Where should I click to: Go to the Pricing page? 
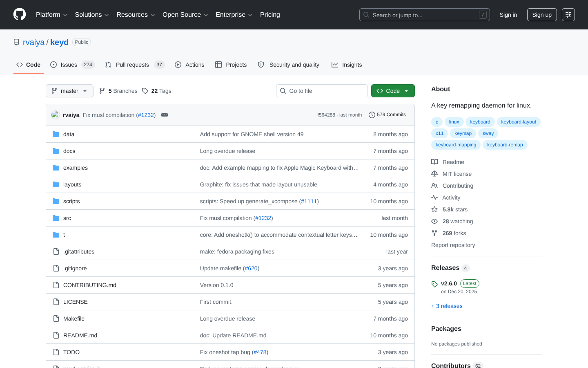pos(270,15)
